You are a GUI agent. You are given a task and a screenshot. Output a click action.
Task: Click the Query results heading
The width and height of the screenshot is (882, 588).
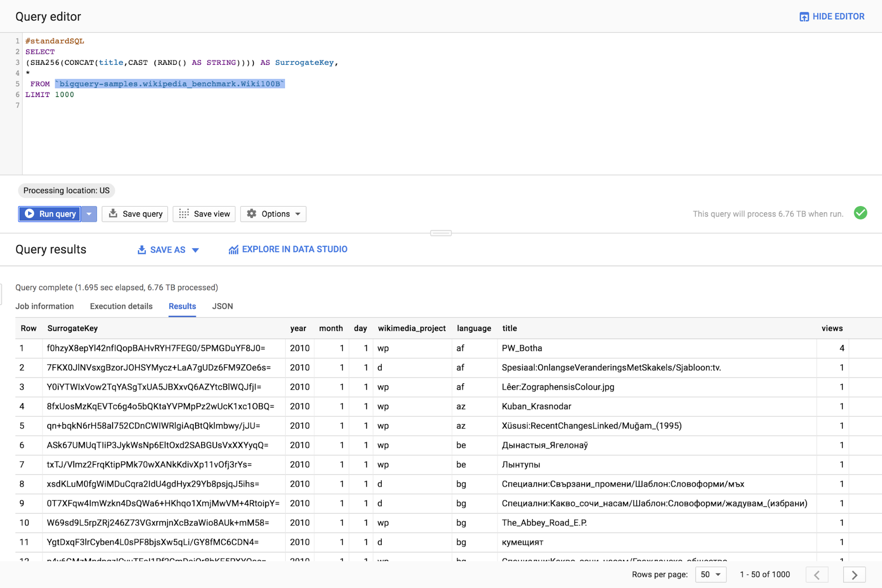(51, 250)
